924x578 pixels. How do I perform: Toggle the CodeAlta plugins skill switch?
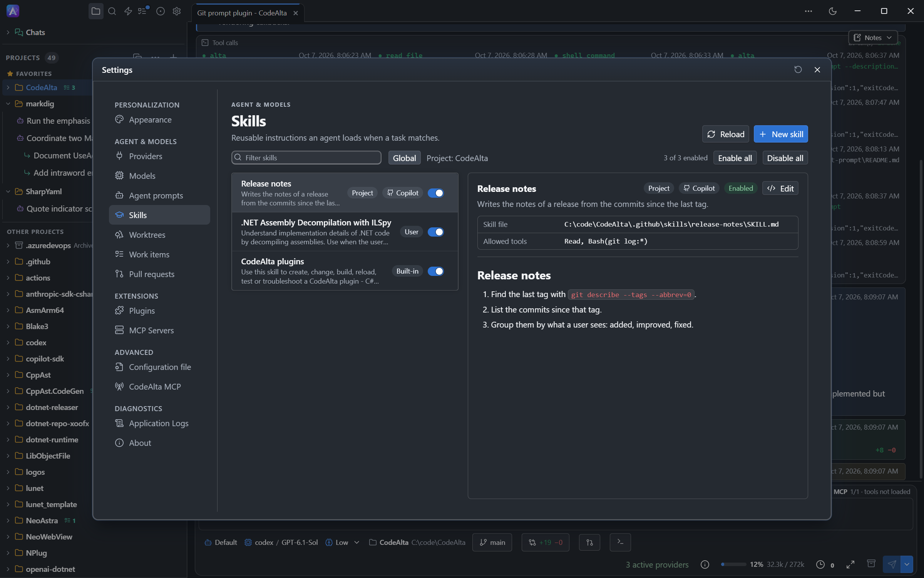[435, 271]
